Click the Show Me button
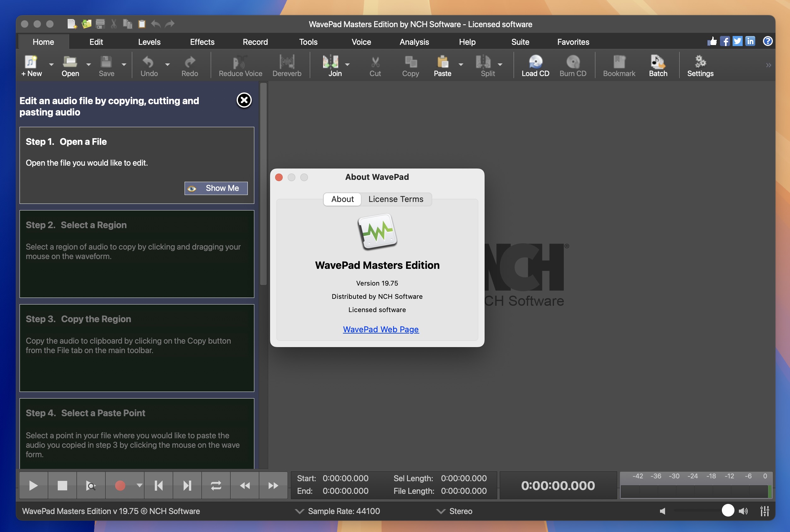Image resolution: width=790 pixels, height=532 pixels. pyautogui.click(x=216, y=188)
